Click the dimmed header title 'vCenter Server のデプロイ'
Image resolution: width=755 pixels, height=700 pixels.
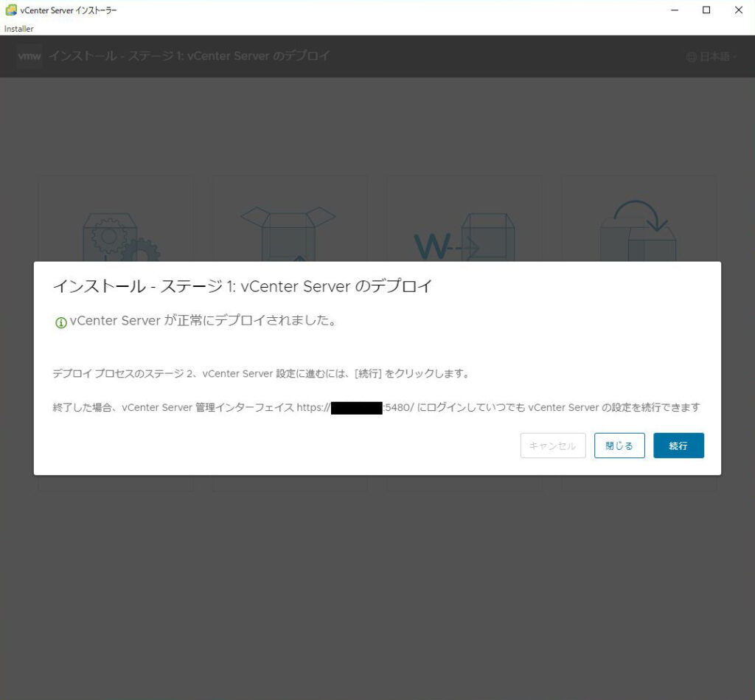tap(259, 56)
